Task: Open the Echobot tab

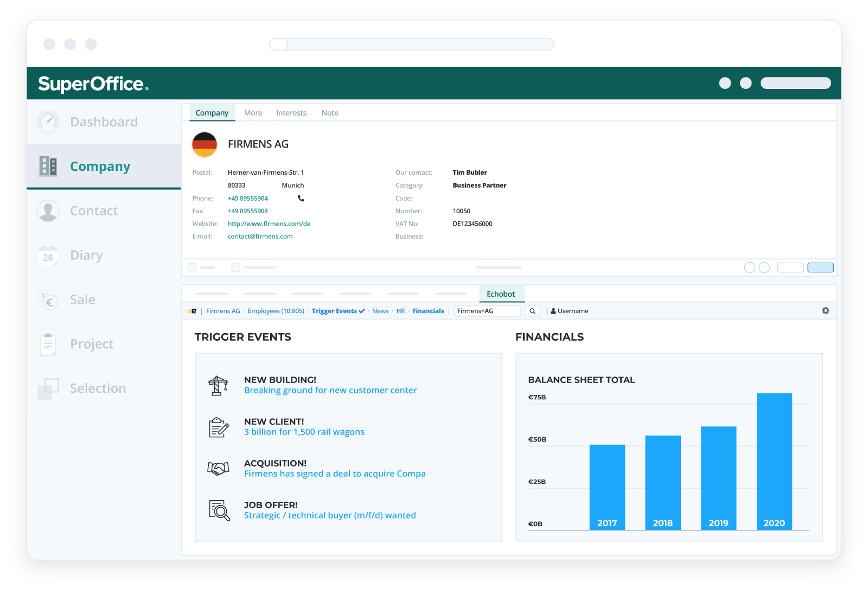Action: (501, 294)
